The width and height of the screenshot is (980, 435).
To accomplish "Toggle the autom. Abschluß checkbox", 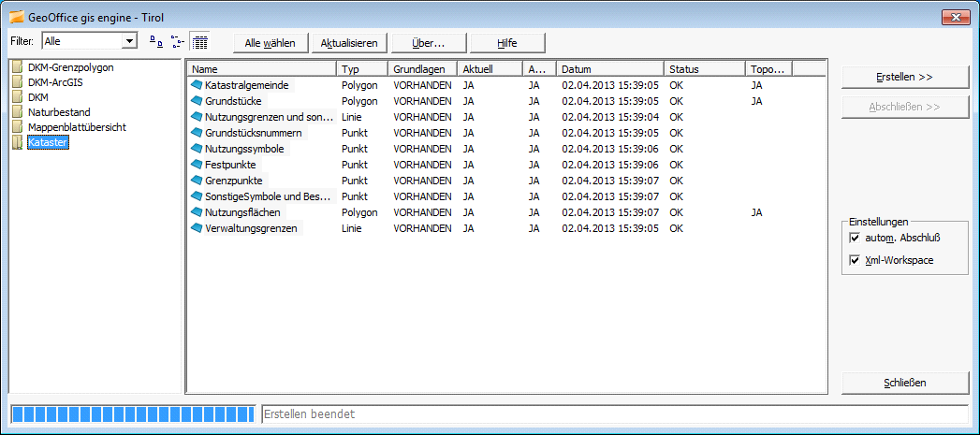I will click(x=854, y=239).
